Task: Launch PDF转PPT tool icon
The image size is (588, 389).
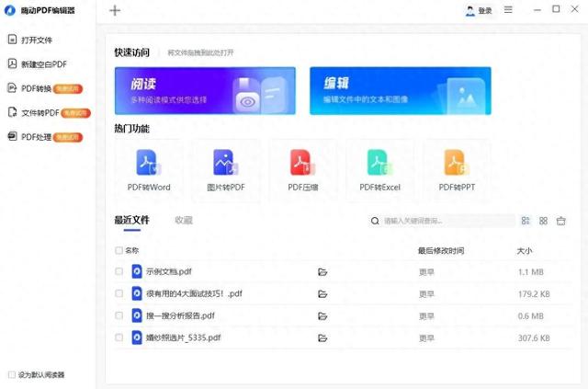Action: click(x=457, y=163)
